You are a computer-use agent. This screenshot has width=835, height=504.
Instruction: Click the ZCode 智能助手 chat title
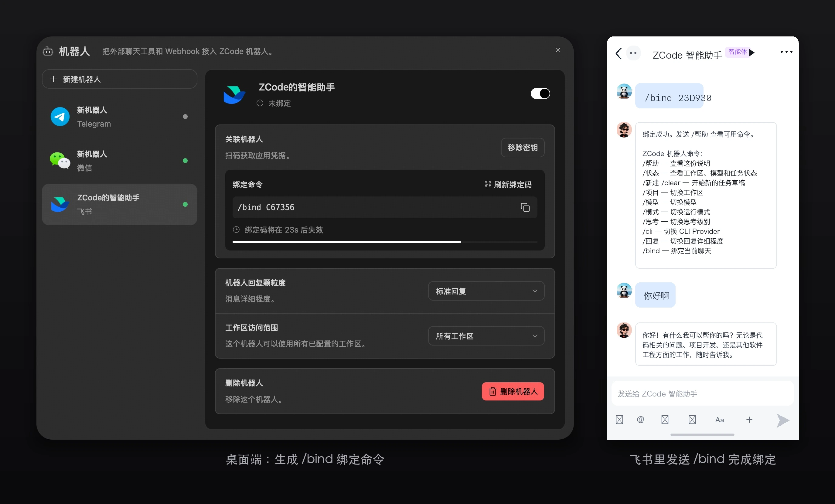point(687,55)
